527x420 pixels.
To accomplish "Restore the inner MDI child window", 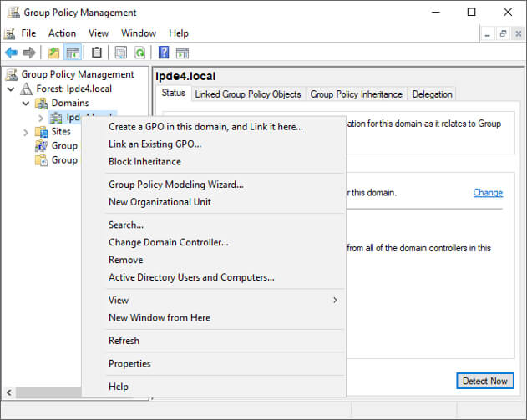I will tap(503, 34).
